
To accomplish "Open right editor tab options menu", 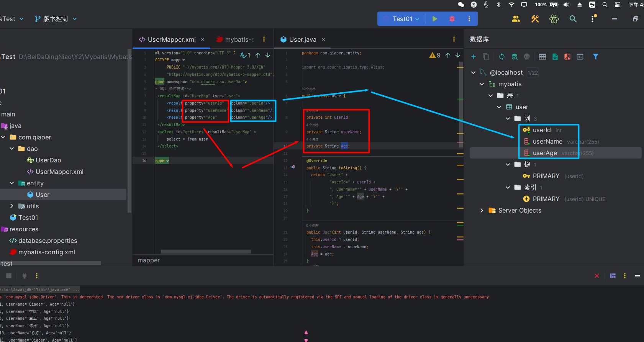I will tap(454, 39).
